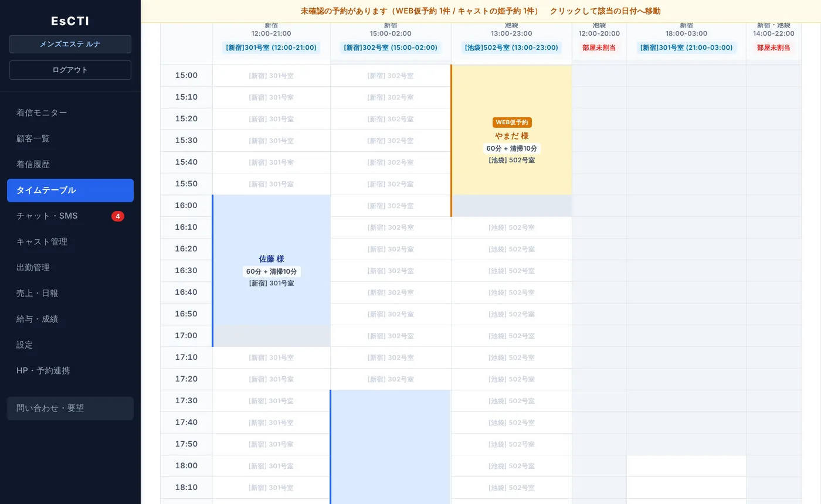The height and width of the screenshot is (504, 821).
Task: Open 着信履歴 page
Action: tap(70, 165)
